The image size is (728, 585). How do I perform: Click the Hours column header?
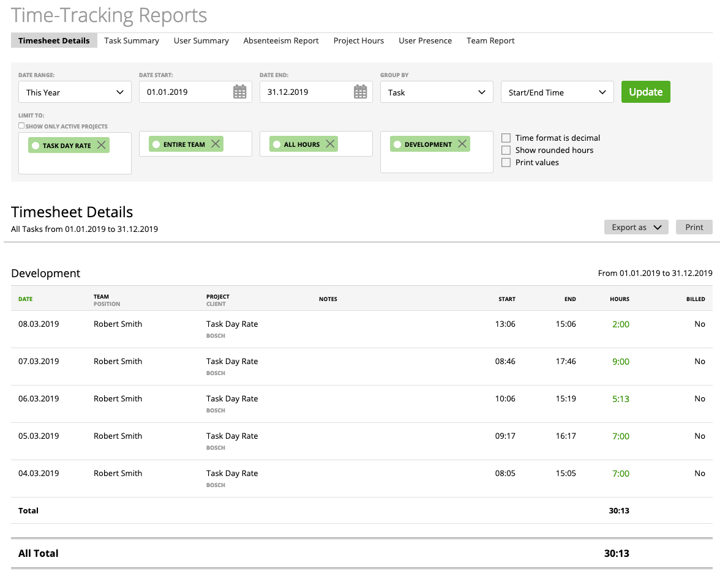[620, 299]
